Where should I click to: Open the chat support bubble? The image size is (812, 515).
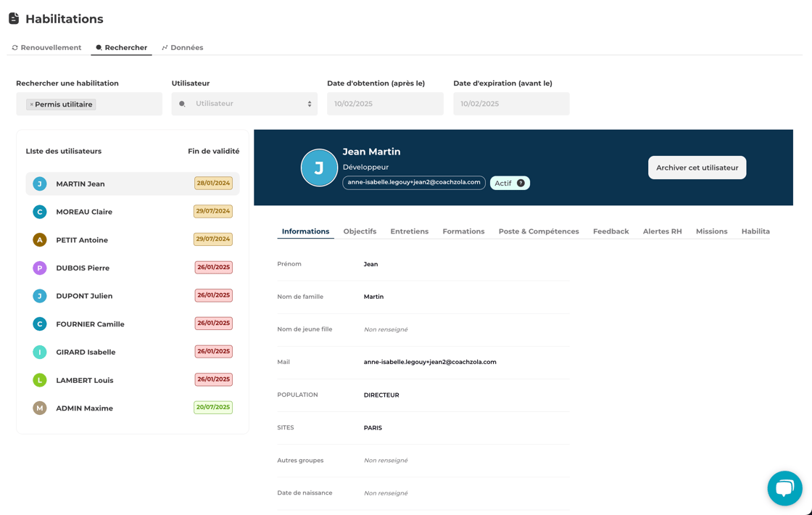(784, 488)
